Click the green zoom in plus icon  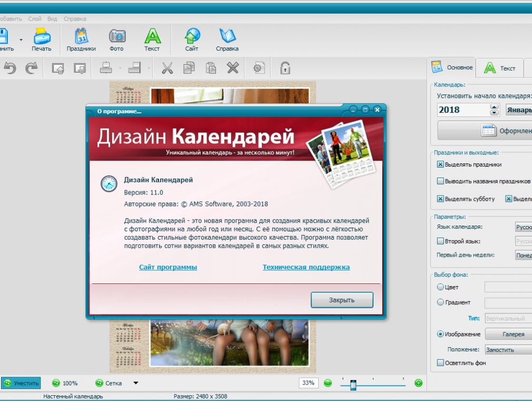click(418, 383)
